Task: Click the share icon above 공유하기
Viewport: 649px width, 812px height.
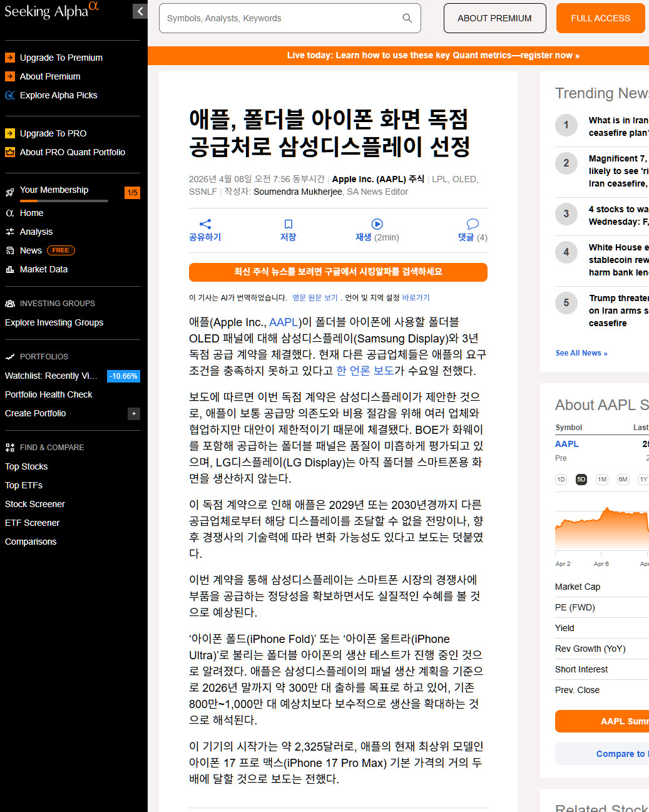Action: [205, 224]
